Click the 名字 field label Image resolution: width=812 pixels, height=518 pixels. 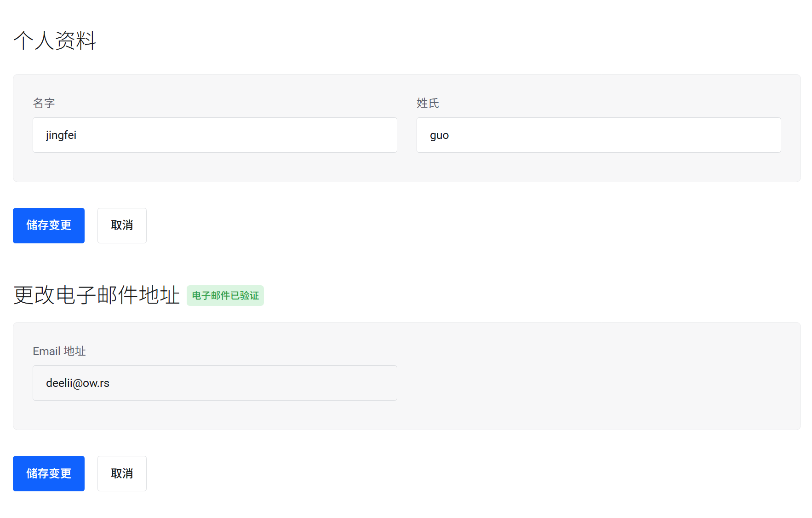(44, 103)
